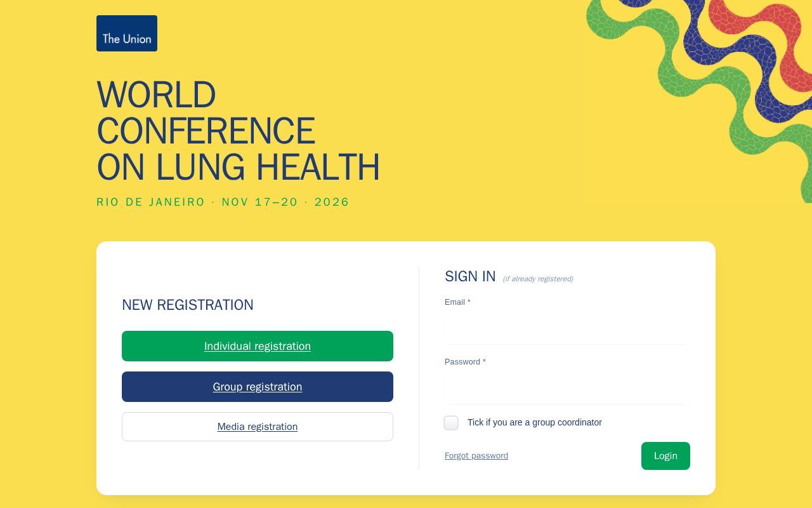The width and height of the screenshot is (812, 508).
Task: Open the Forgot password link
Action: click(476, 456)
